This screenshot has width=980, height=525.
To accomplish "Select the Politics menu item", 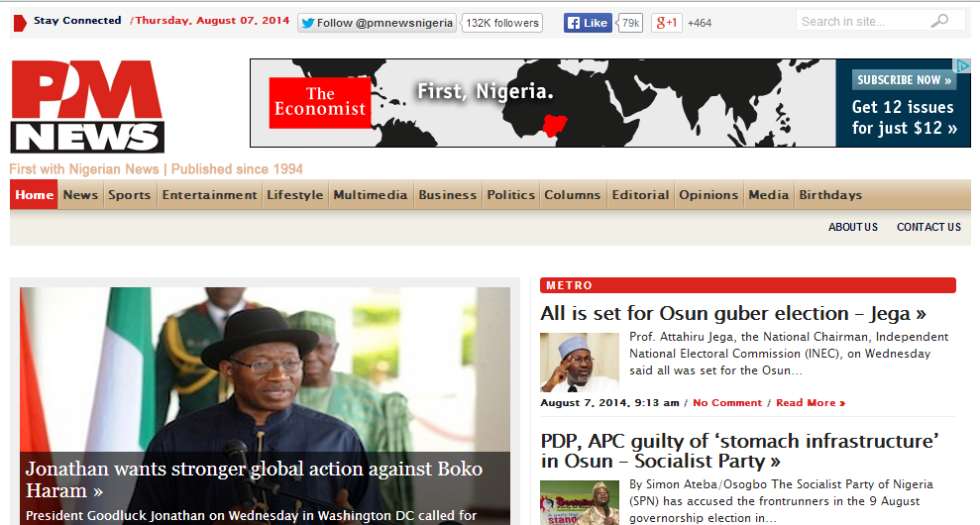I will coord(510,194).
